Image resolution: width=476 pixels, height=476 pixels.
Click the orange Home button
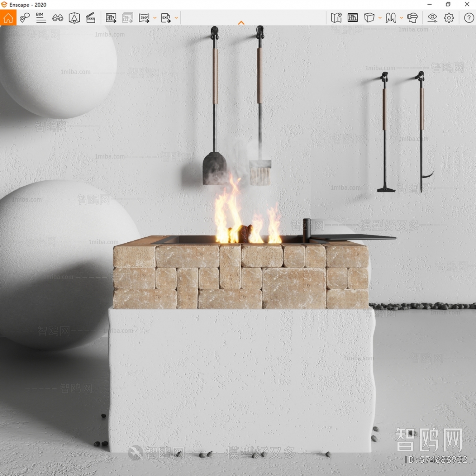pyautogui.click(x=8, y=18)
